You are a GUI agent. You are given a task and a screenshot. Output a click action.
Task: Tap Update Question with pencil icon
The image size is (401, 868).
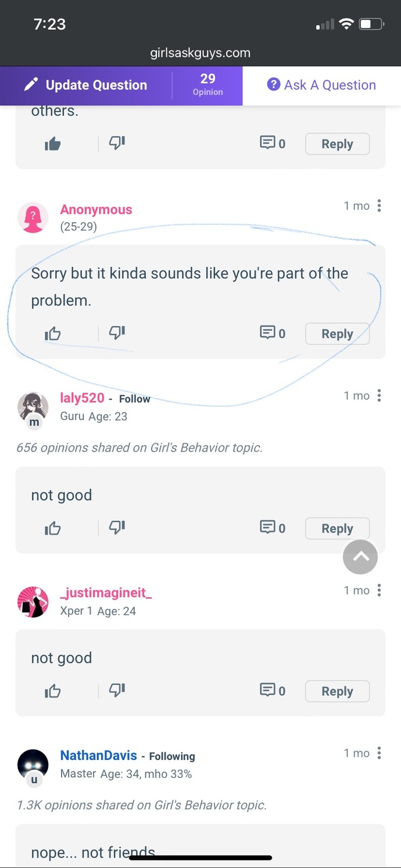coord(85,85)
